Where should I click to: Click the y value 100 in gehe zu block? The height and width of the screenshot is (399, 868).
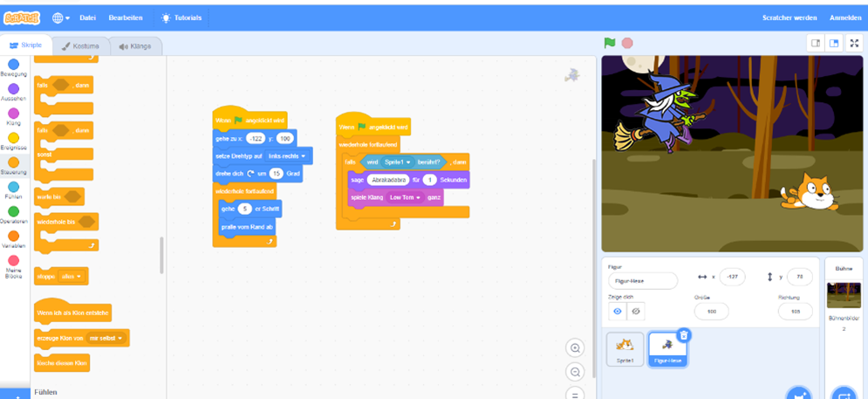284,139
